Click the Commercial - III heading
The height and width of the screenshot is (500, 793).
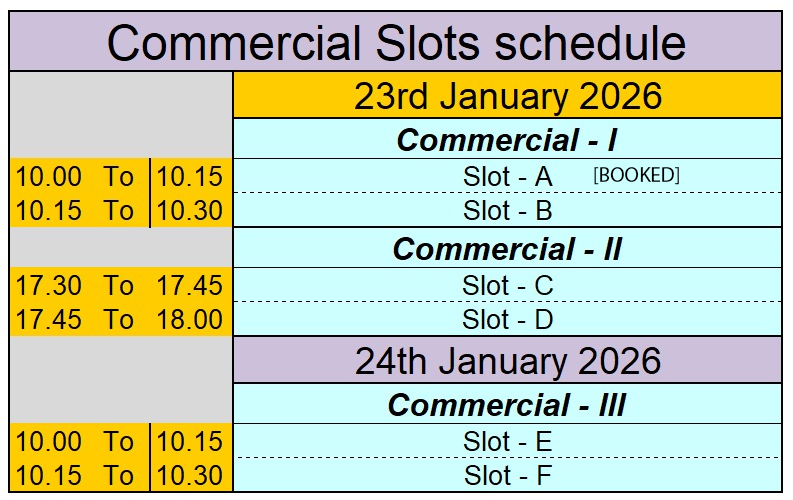507,404
